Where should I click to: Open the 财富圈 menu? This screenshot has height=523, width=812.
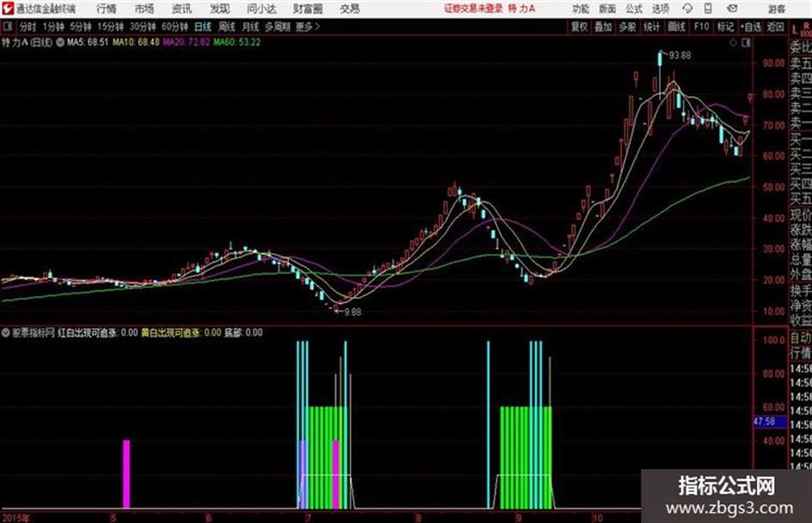[x=308, y=9]
